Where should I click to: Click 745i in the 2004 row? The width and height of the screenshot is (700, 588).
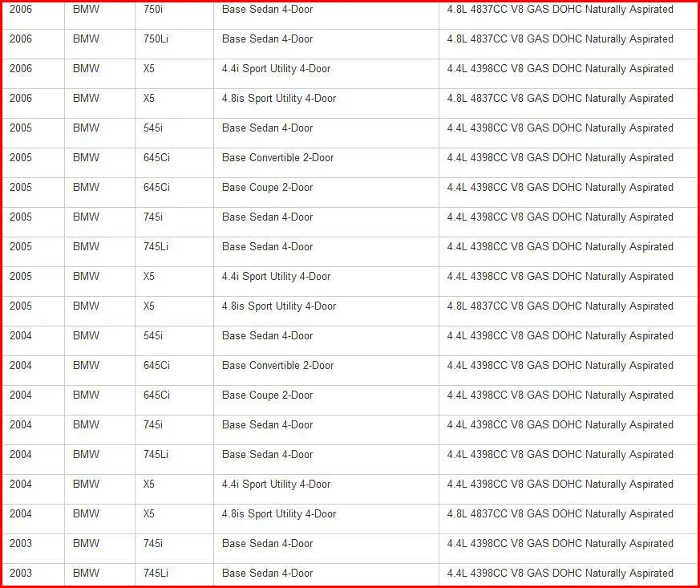click(152, 424)
